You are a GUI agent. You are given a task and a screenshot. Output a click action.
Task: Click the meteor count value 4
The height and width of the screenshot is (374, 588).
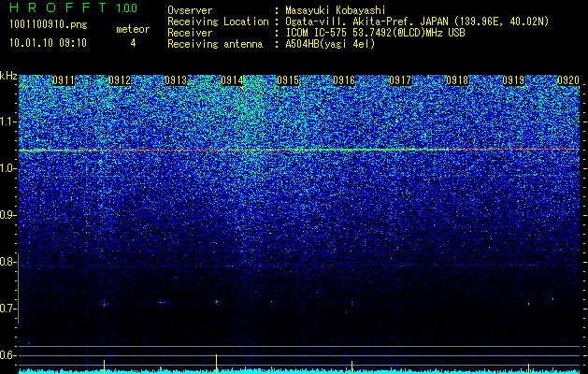coord(133,43)
